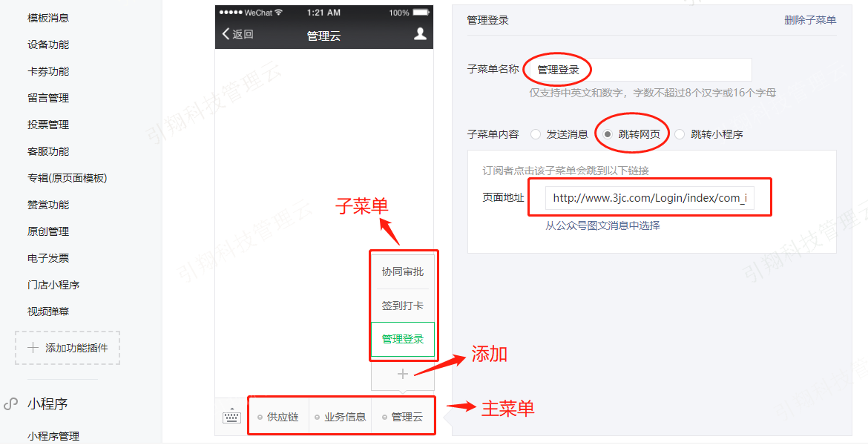This screenshot has width=868, height=445.
Task: Select the 跳转小程序 radio button
Action: pos(680,134)
